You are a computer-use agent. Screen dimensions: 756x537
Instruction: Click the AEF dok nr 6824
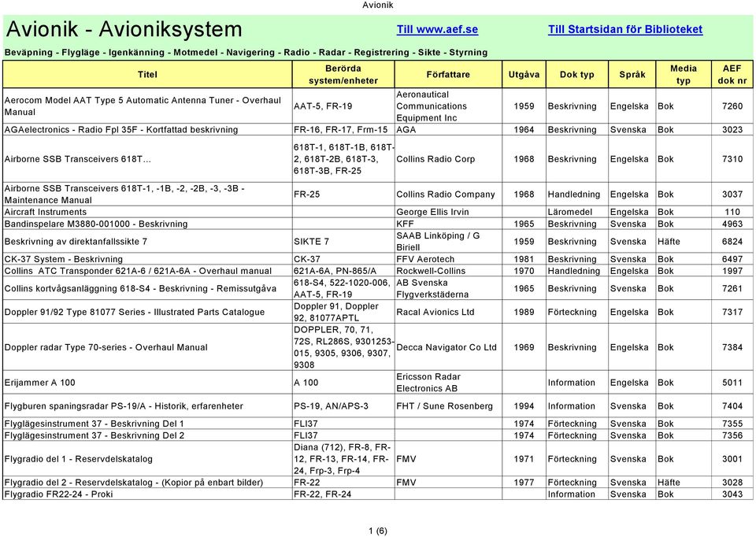point(732,242)
